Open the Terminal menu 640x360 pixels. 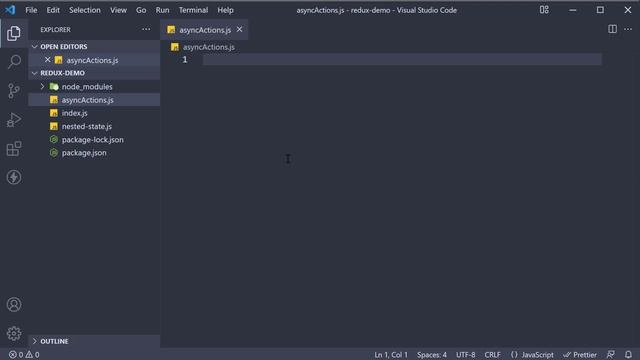pos(193,10)
